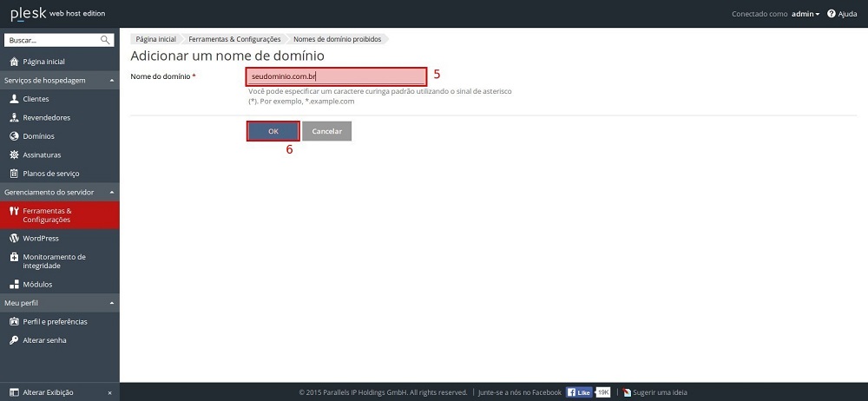This screenshot has width=868, height=401.
Task: Click the Assinaturas gear icon
Action: (14, 154)
